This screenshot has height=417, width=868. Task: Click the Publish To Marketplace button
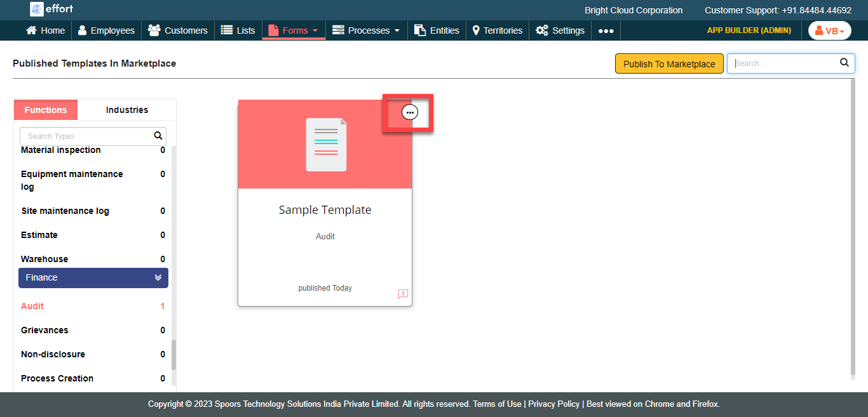668,63
